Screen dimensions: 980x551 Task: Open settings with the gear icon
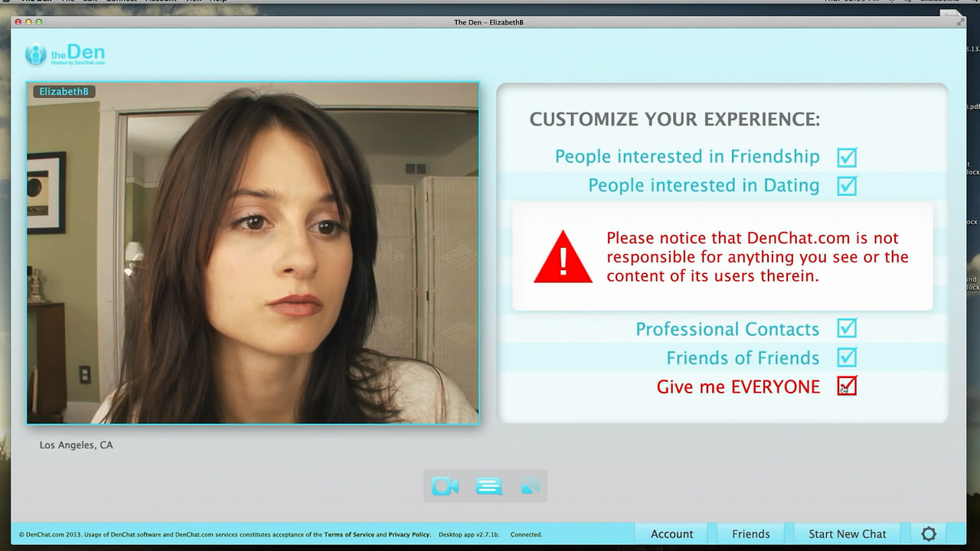point(929,534)
